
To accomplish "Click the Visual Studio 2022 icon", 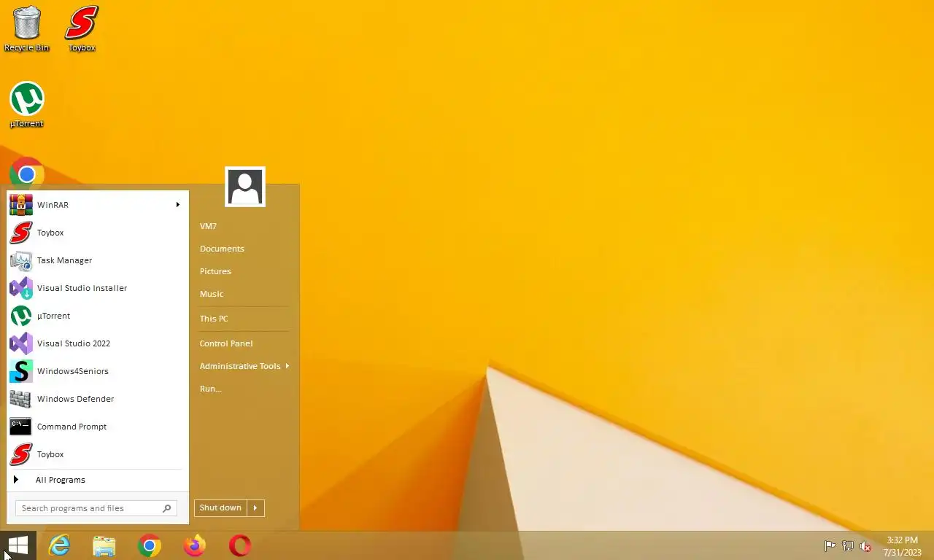I will click(20, 343).
